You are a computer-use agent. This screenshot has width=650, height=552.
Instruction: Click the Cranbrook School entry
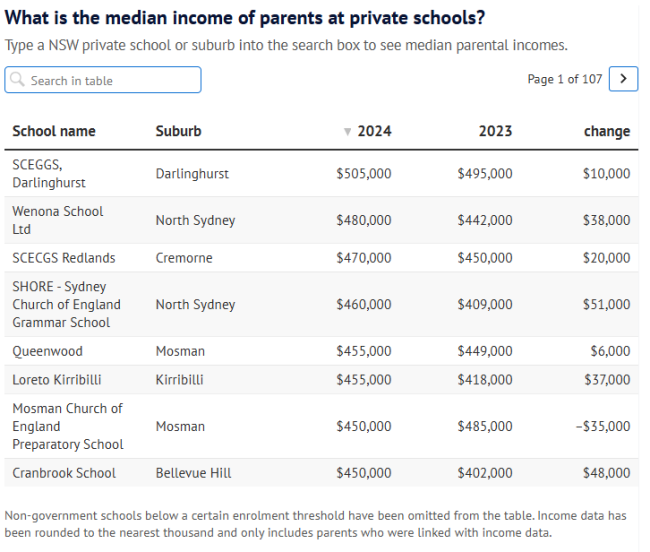pos(63,473)
